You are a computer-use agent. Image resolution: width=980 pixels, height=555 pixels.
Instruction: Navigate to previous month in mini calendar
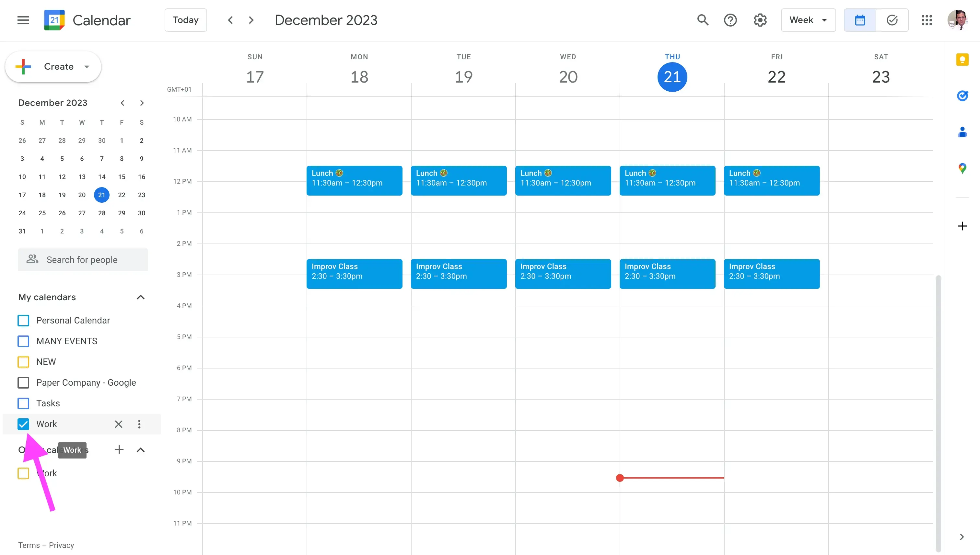[122, 103]
